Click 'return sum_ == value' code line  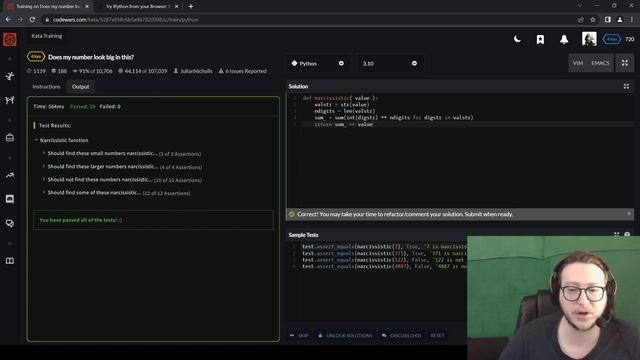[343, 124]
